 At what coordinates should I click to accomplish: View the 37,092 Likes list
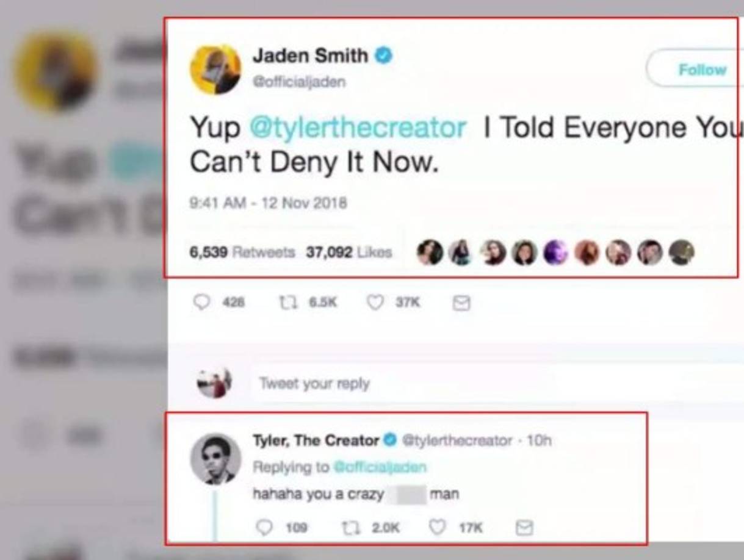click(x=349, y=252)
